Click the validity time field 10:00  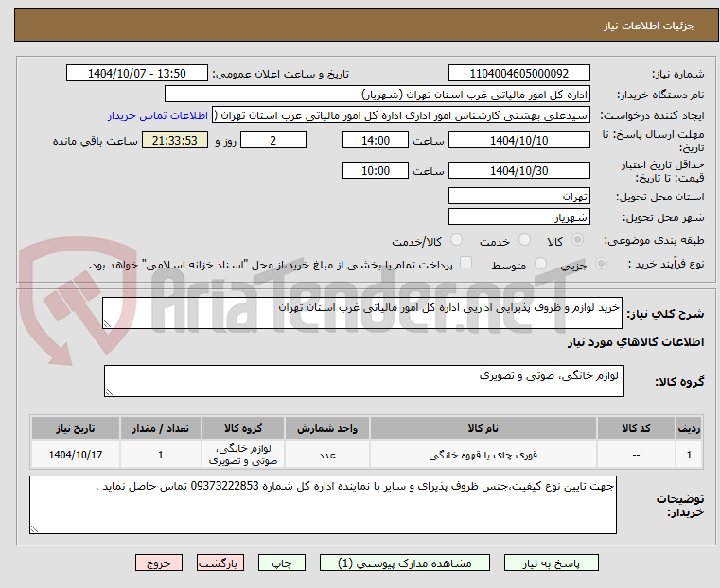(376, 170)
